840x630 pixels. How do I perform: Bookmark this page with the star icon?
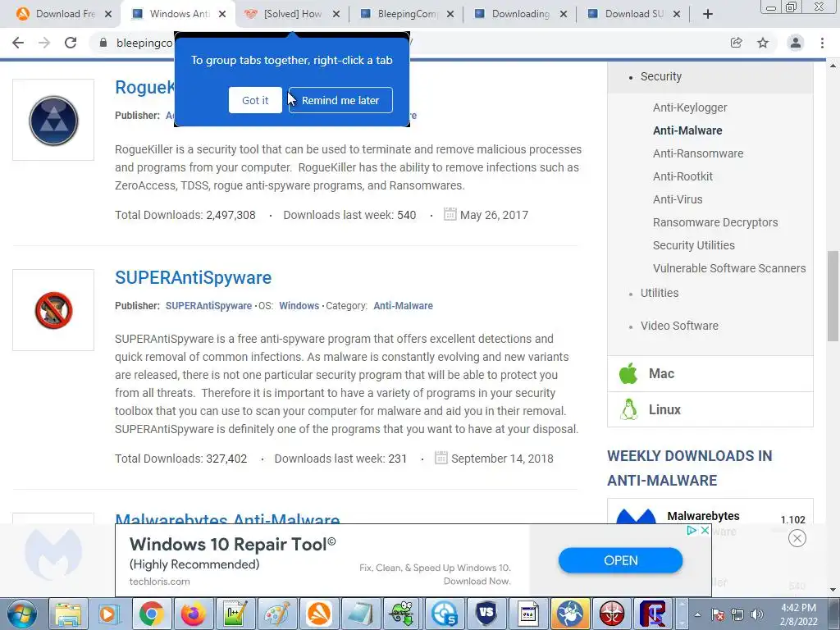pyautogui.click(x=763, y=43)
